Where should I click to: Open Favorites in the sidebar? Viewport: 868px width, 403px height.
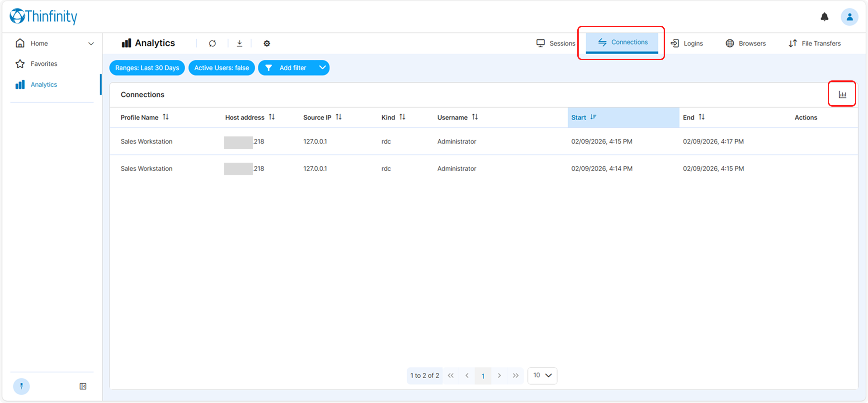[x=44, y=64]
